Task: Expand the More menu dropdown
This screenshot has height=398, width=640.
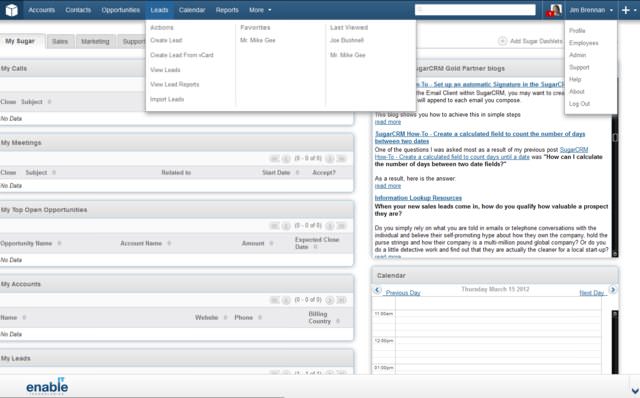Action: 260,10
